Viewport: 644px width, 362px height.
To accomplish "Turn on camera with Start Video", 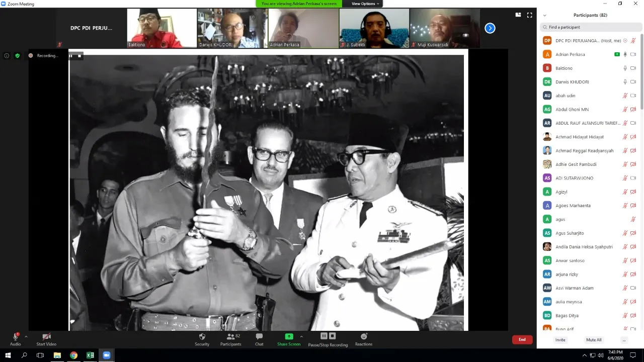I will click(46, 339).
